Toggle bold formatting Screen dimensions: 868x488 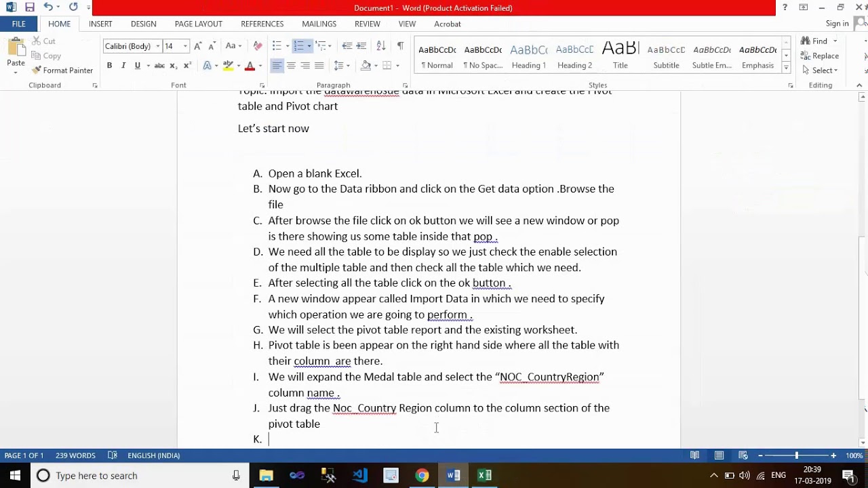pyautogui.click(x=109, y=66)
